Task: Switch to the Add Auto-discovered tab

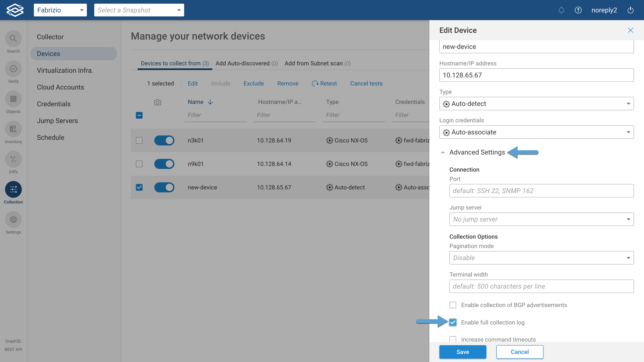Action: pyautogui.click(x=247, y=63)
